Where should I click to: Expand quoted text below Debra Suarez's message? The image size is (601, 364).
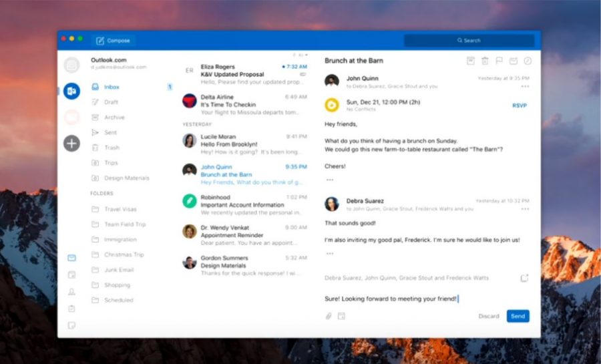(x=329, y=254)
